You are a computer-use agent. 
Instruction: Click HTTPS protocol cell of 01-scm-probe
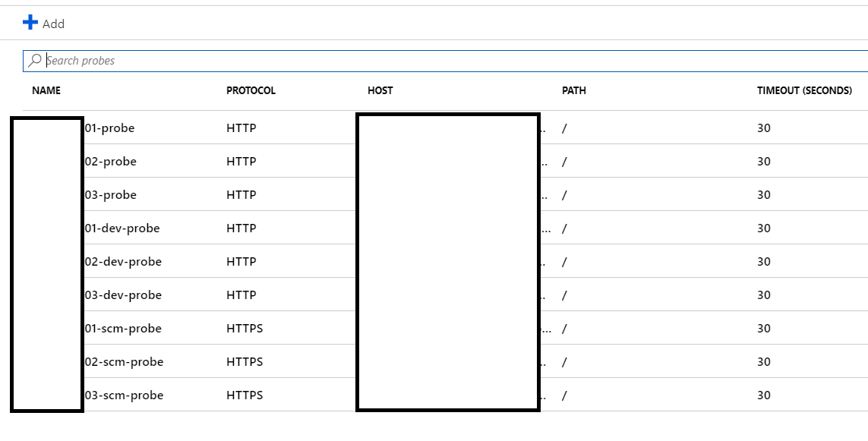click(245, 328)
